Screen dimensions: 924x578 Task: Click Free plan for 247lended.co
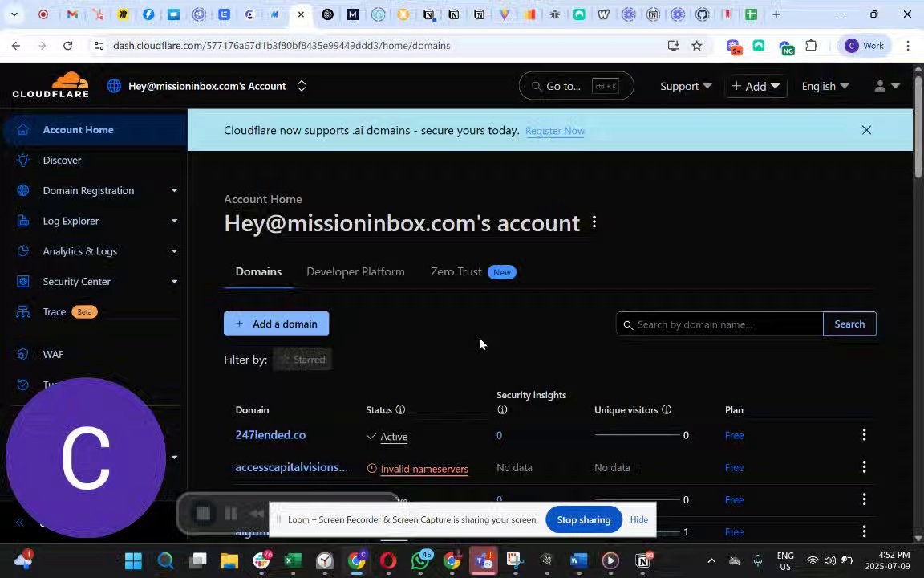coord(734,436)
